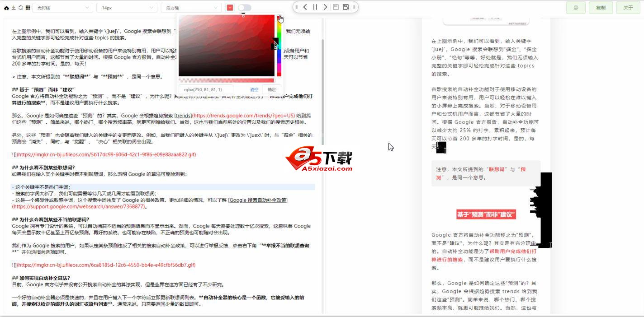
Task: Select the download icon on the toolbar
Action: [x=14, y=8]
